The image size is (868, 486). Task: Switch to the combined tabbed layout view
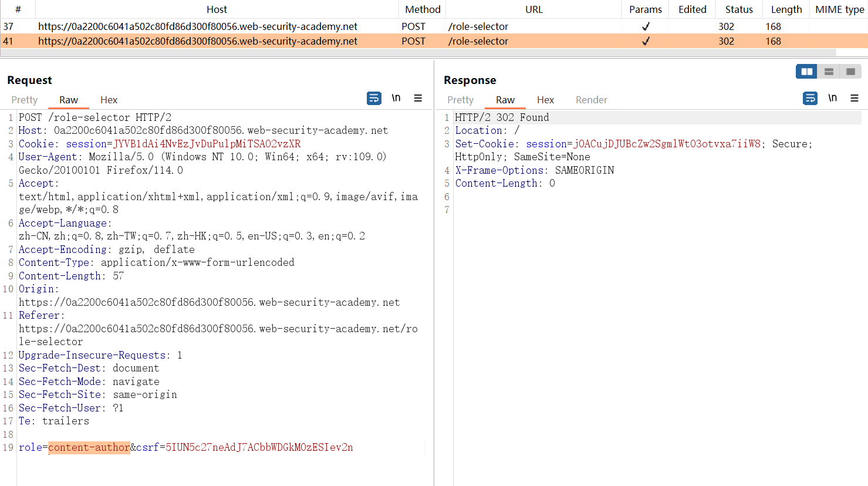coord(850,72)
